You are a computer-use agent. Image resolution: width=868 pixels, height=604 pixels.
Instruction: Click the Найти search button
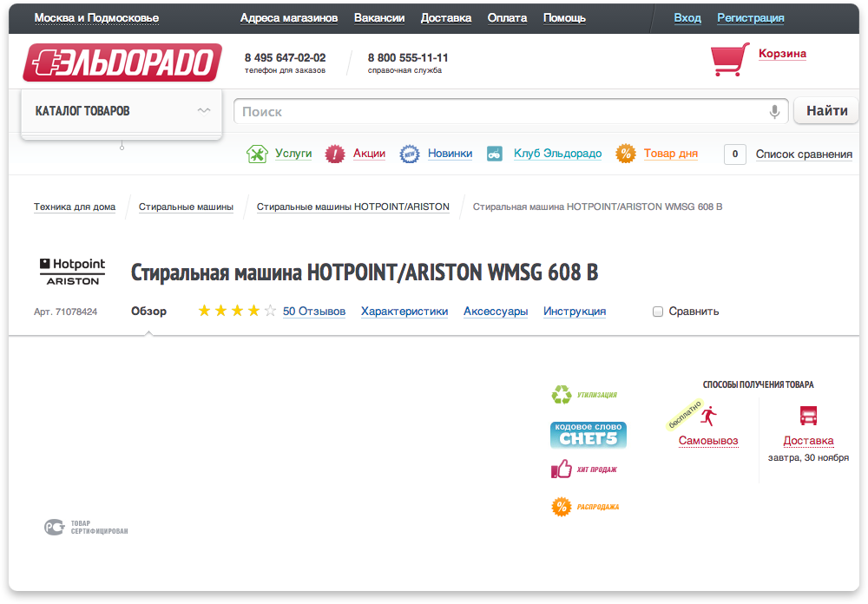tap(826, 111)
